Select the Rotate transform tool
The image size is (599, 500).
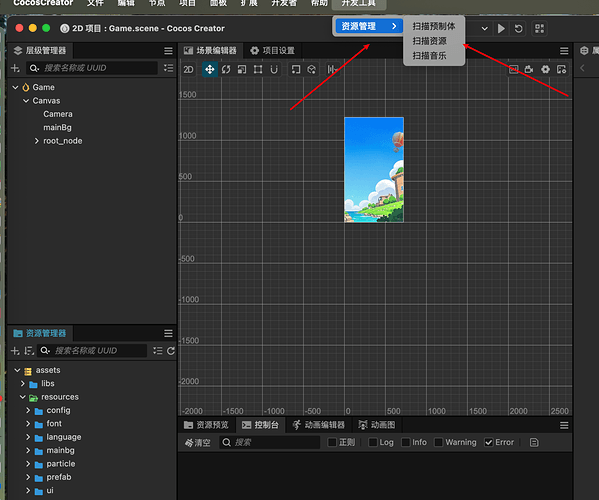click(226, 70)
